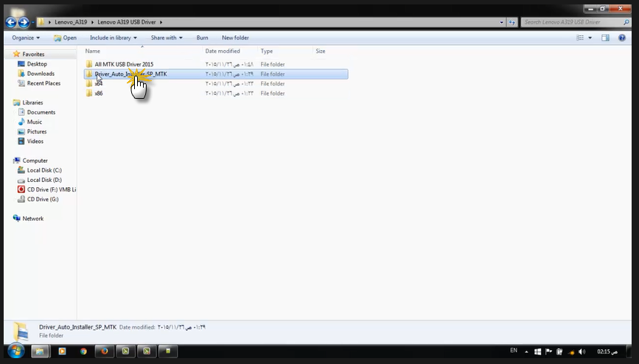
Task: Focus the Search Lenovo A319 USB Driver field
Action: [572, 22]
